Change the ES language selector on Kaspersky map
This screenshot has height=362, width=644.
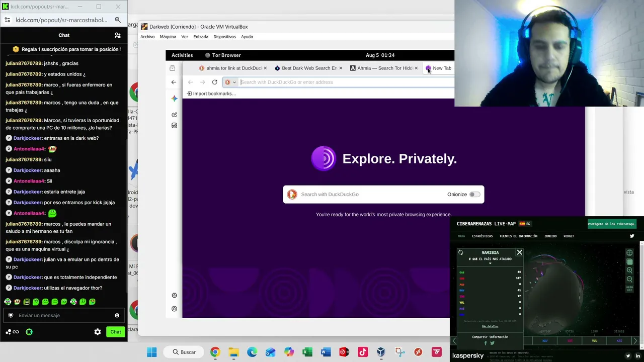pos(525,224)
